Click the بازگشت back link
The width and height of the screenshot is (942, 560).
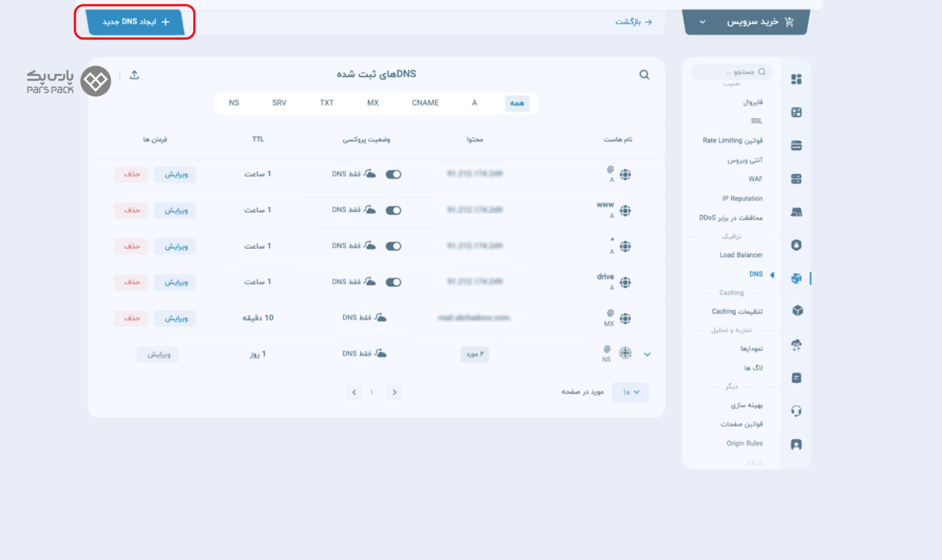click(x=633, y=22)
